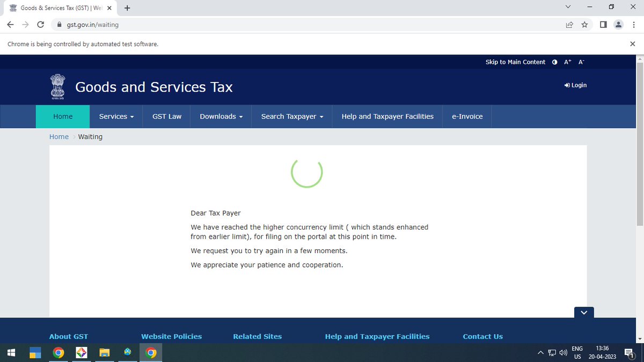Open the notification center icon
Image resolution: width=644 pixels, height=362 pixels.
(630, 353)
